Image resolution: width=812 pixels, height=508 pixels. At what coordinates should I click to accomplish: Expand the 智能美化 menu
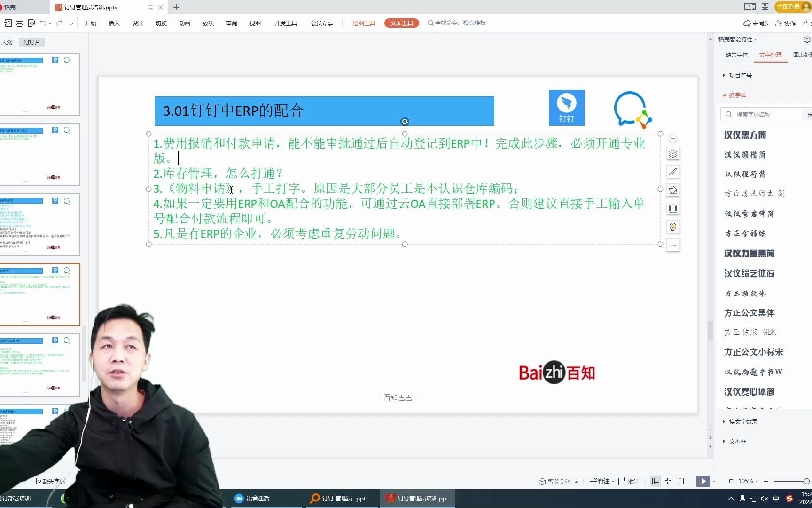[x=558, y=481]
